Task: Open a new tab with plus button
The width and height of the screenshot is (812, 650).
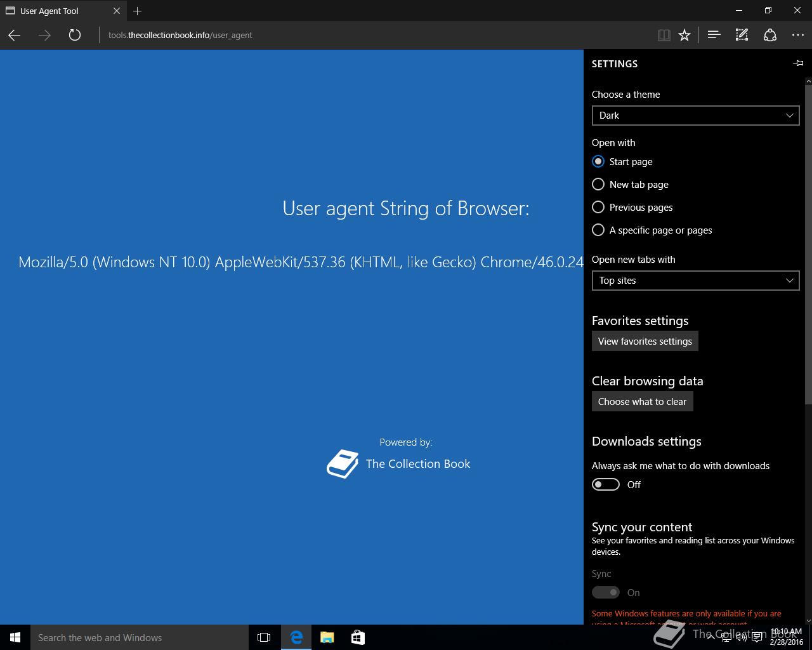Action: [x=138, y=11]
